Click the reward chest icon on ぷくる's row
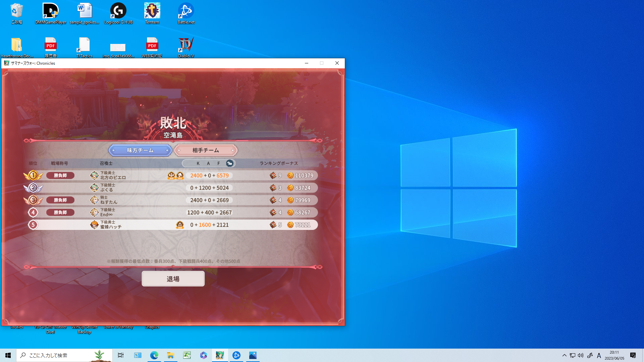This screenshot has width=644, height=362. point(273,188)
